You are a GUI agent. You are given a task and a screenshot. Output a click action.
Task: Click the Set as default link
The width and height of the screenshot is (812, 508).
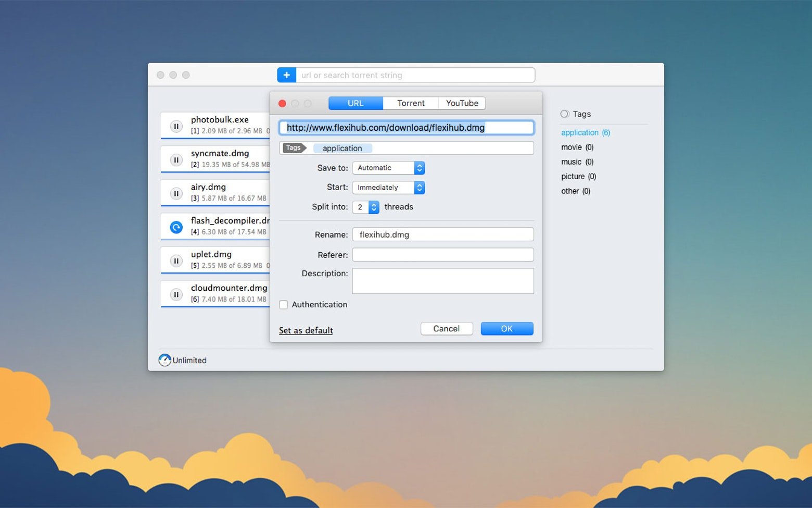pos(306,330)
